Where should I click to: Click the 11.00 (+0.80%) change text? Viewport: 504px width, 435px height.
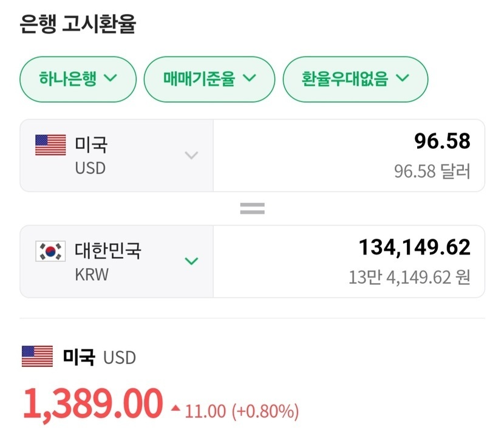click(x=242, y=412)
